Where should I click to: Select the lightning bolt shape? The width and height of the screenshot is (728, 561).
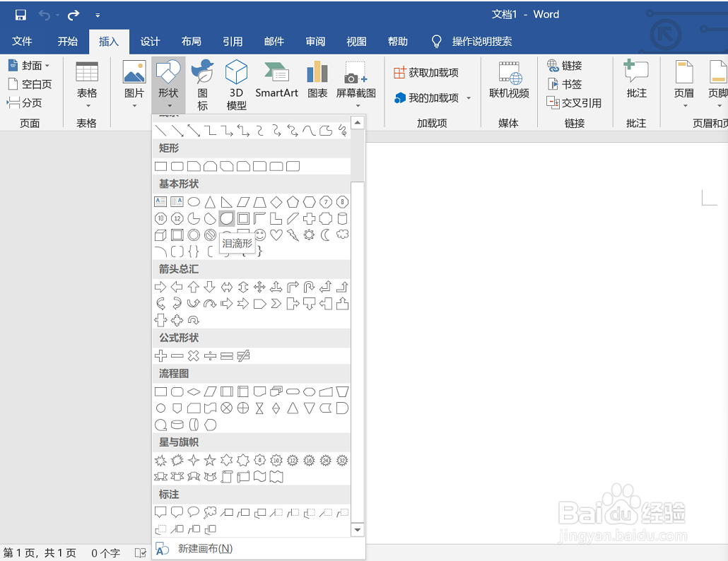(293, 235)
